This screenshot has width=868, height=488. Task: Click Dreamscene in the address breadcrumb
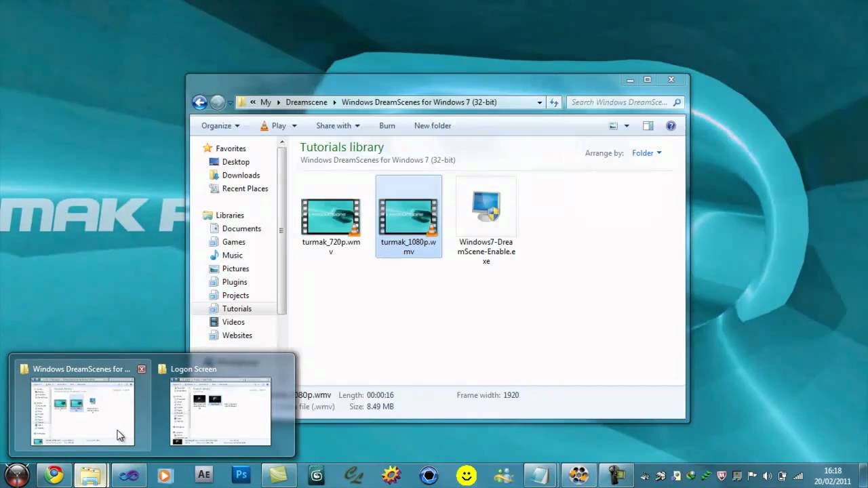tap(307, 102)
